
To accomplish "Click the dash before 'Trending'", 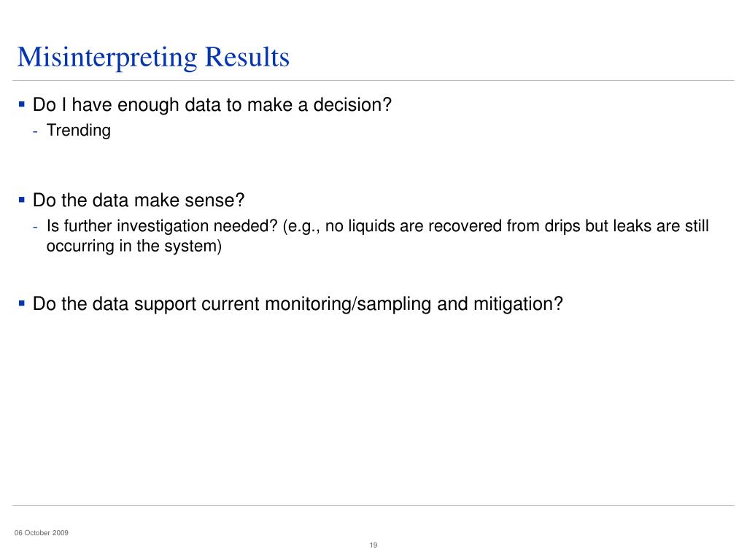I will pos(36,131).
